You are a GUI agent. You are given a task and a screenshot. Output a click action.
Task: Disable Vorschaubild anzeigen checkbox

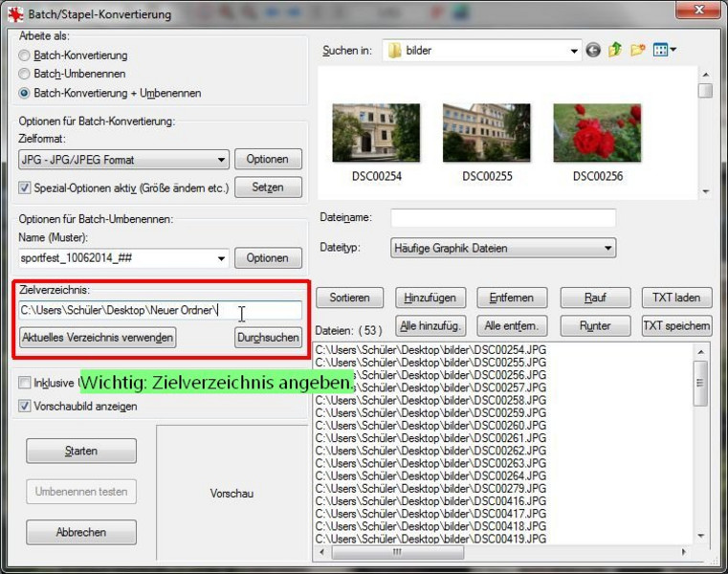(x=26, y=406)
